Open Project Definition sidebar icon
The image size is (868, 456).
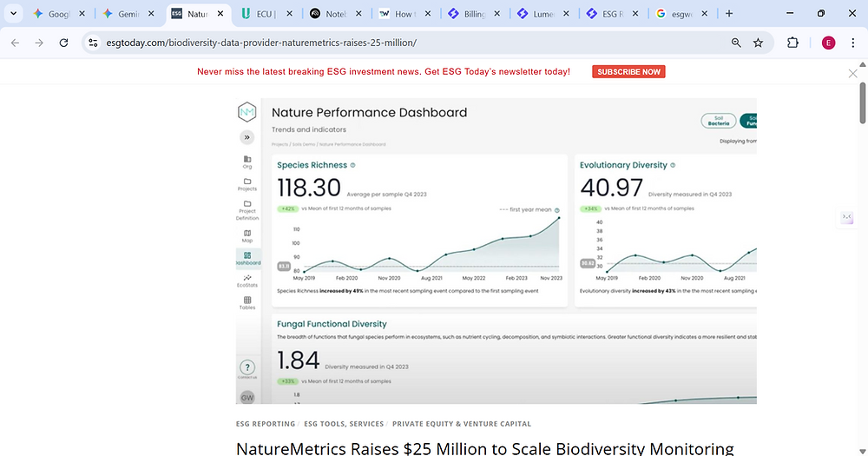click(247, 210)
